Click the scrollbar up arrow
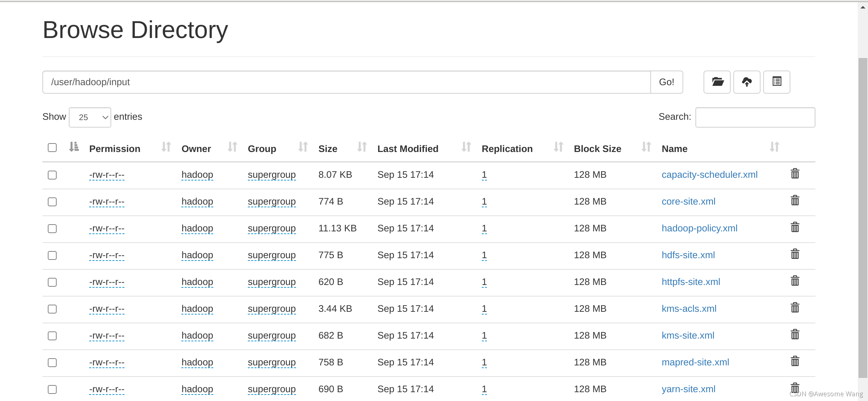Image resolution: width=868 pixels, height=401 pixels. point(863,7)
